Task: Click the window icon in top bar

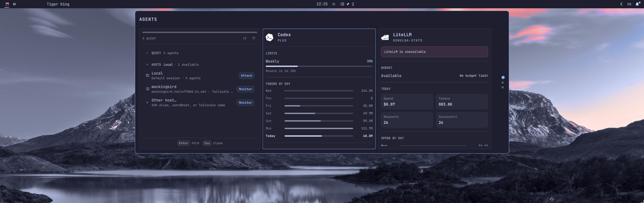Action: 7,4
